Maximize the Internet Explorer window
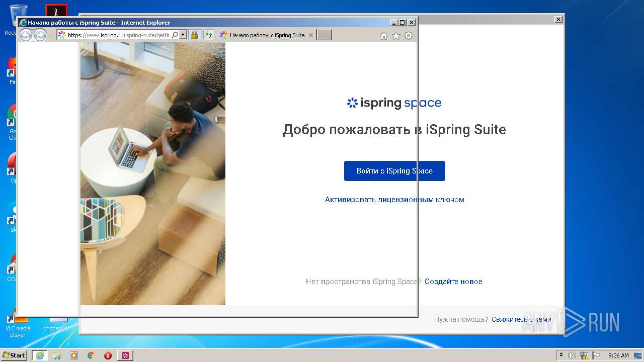The height and width of the screenshot is (362, 644). 402,23
